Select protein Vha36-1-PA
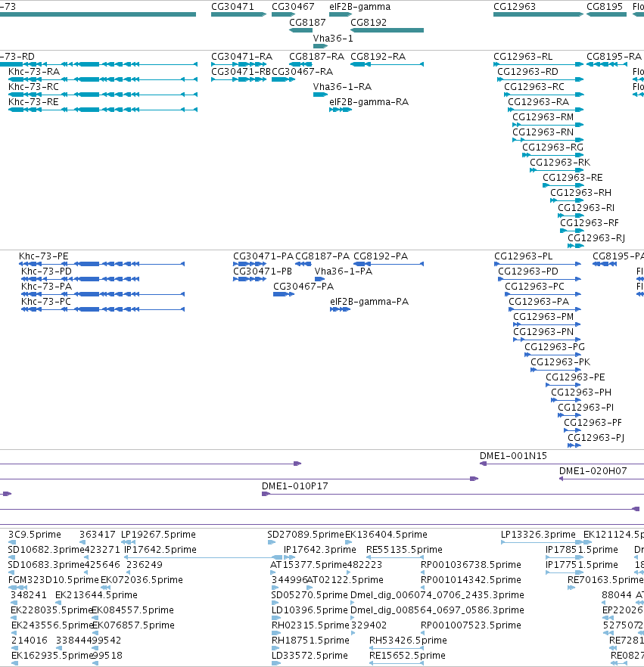 (343, 271)
